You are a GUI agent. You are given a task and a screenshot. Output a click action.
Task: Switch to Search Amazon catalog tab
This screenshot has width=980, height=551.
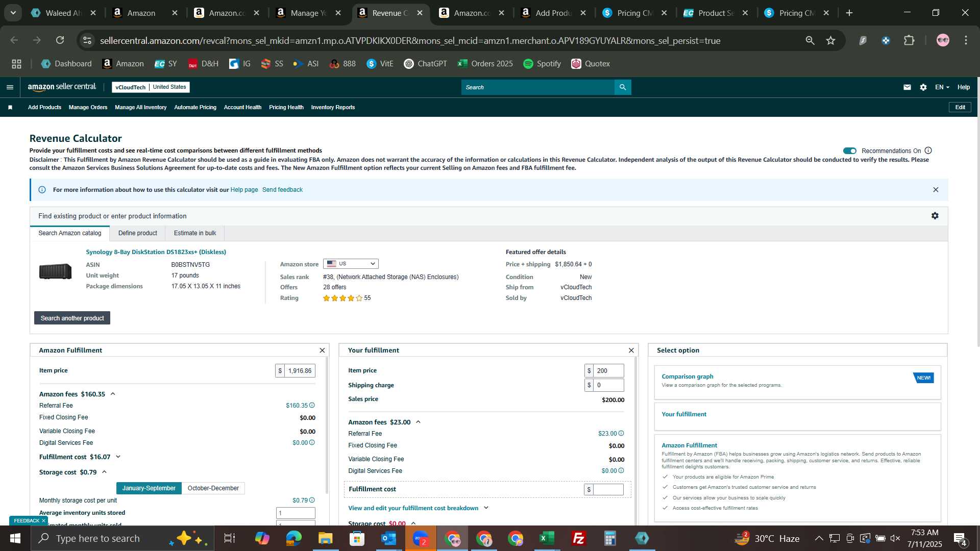click(70, 233)
